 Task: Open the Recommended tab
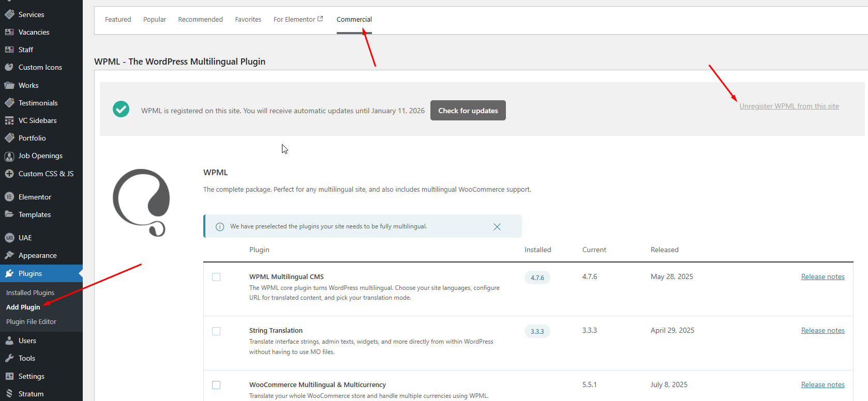click(x=200, y=19)
